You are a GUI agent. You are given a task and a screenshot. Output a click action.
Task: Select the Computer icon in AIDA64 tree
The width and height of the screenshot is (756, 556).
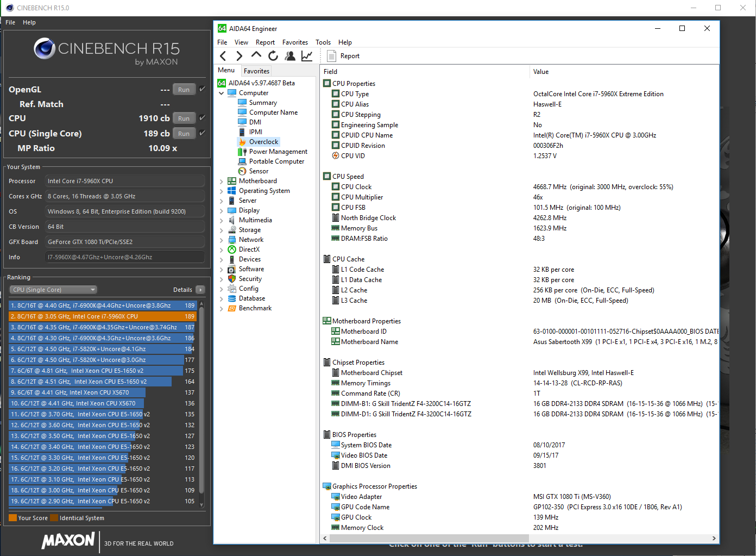[x=232, y=93]
